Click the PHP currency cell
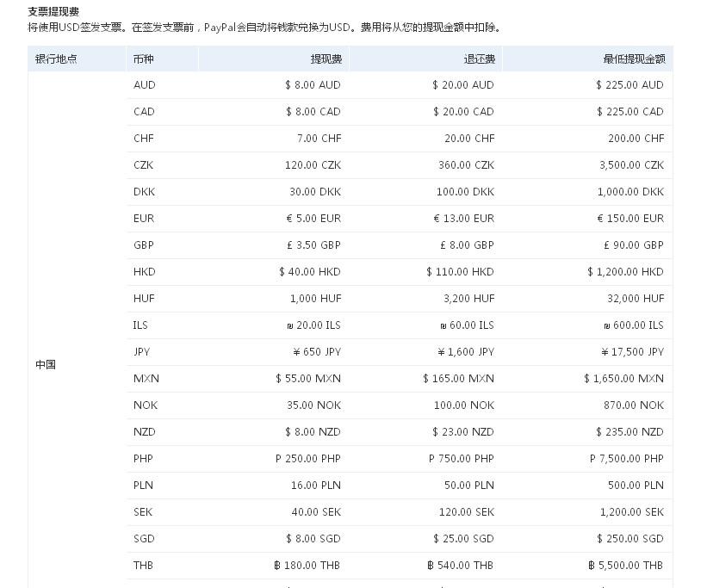Screen dimensions: 707x588 click(143, 458)
